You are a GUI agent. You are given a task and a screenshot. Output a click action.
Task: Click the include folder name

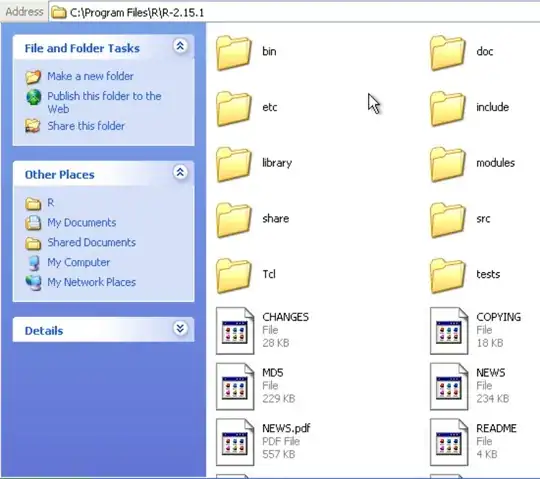[492, 107]
